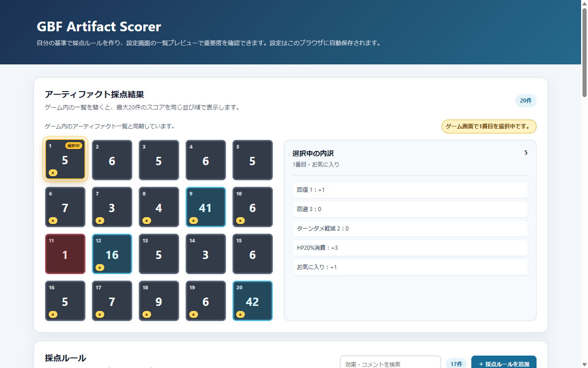
Task: Select artifact tile number 6 scoring 7
Action: (65, 207)
